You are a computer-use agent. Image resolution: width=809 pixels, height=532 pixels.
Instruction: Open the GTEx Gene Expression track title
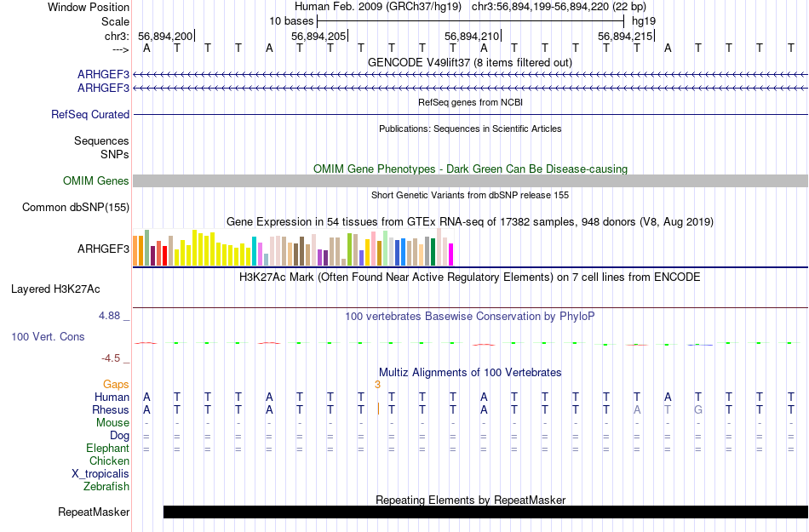click(x=470, y=221)
